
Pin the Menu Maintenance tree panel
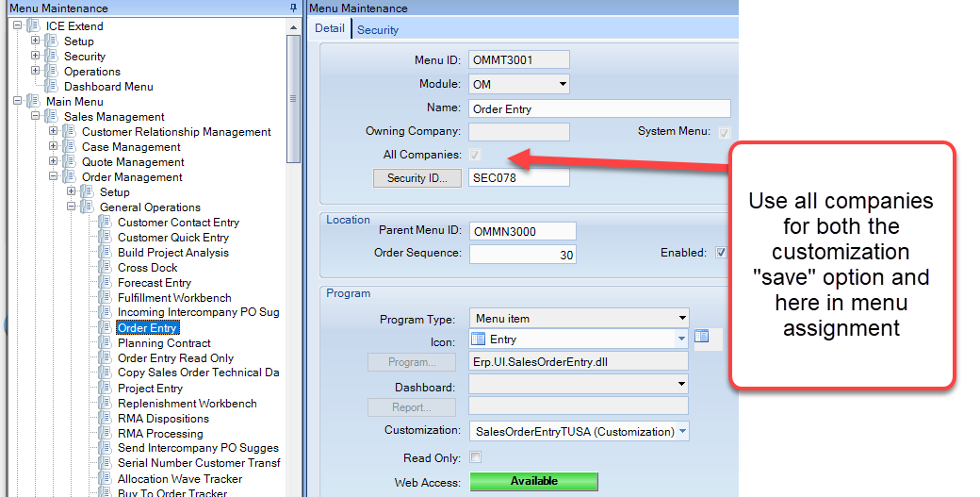(293, 8)
